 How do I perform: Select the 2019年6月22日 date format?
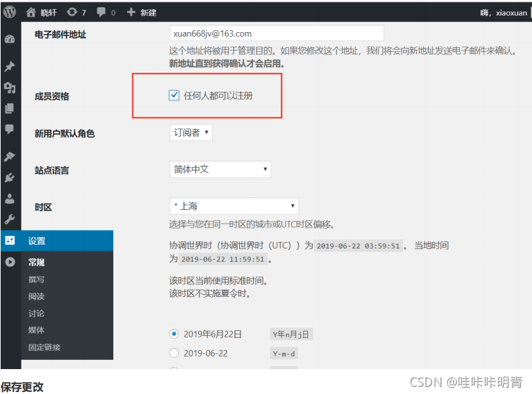click(x=174, y=334)
